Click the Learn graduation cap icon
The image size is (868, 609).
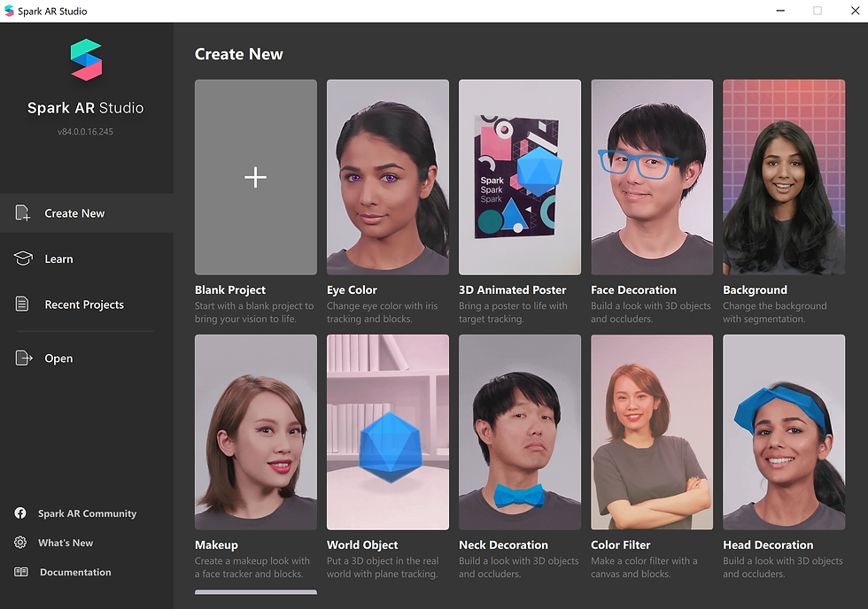click(23, 258)
